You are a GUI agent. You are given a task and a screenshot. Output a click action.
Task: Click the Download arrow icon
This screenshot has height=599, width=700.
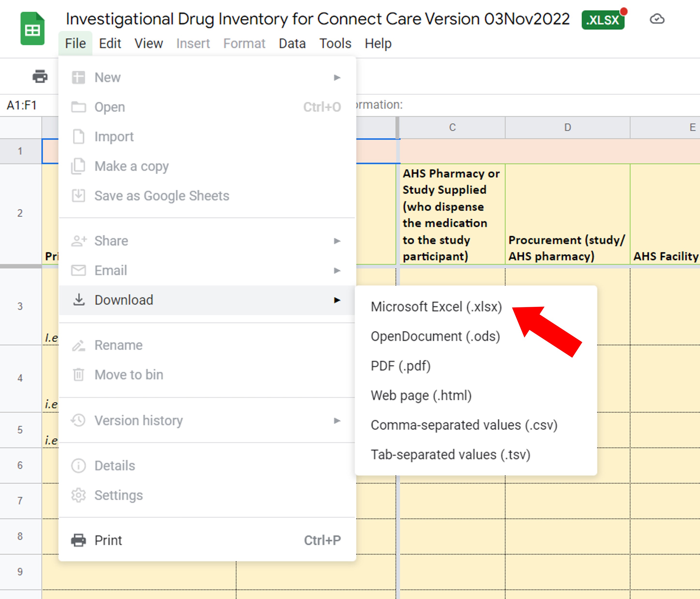pyautogui.click(x=79, y=300)
